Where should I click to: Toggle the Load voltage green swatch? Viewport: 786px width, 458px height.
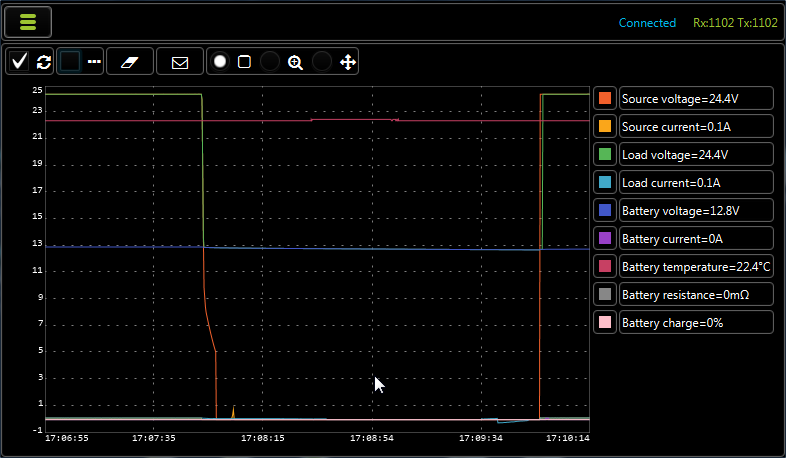[x=604, y=154]
